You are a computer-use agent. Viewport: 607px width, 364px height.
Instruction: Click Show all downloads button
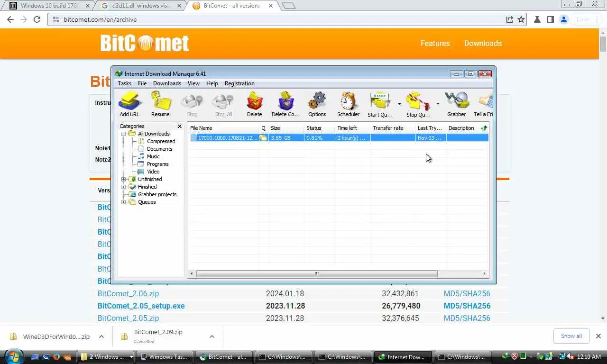(571, 336)
